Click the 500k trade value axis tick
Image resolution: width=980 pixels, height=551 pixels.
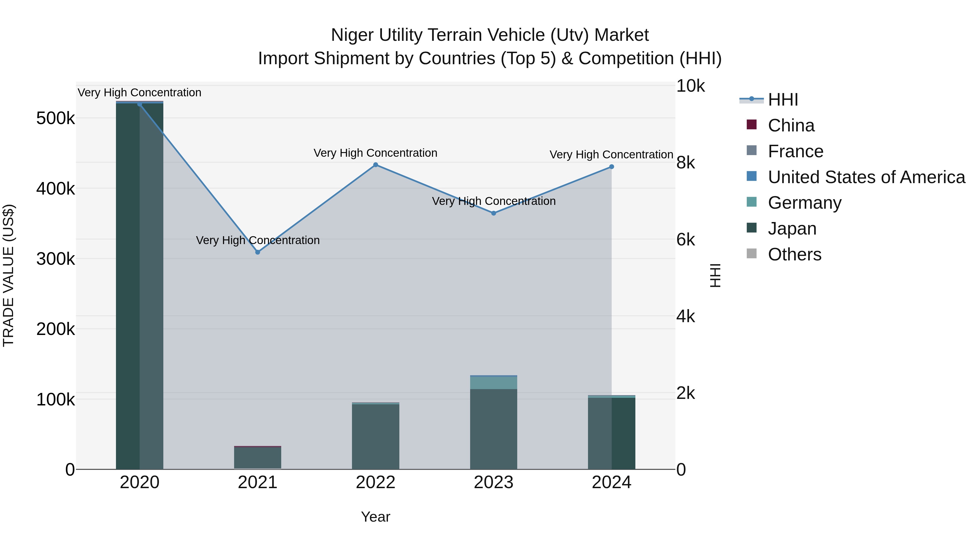tap(56, 118)
